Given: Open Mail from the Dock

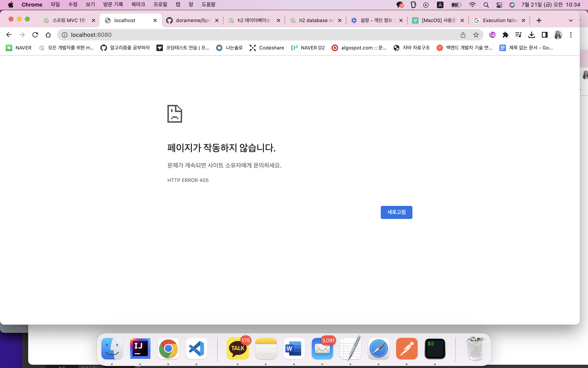Looking at the screenshot, I should tap(322, 349).
